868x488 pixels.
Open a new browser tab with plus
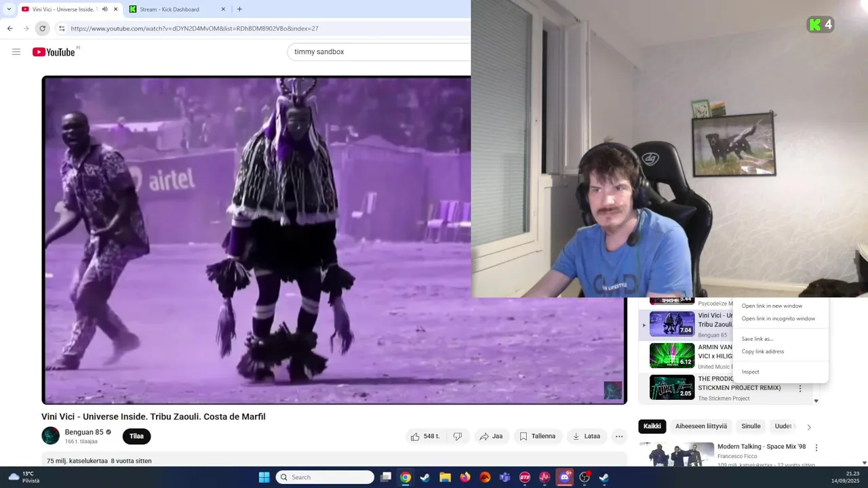pyautogui.click(x=239, y=9)
